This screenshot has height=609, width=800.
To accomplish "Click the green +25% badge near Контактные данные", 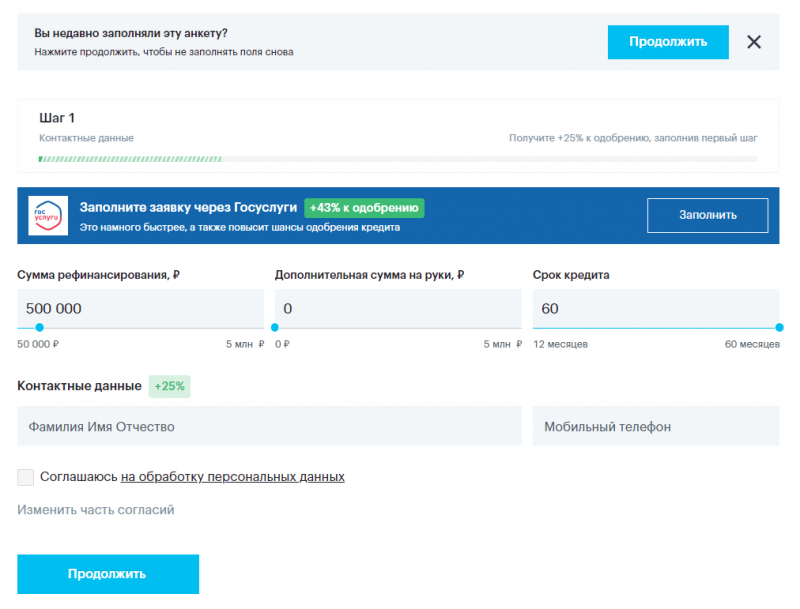I will click(x=167, y=385).
